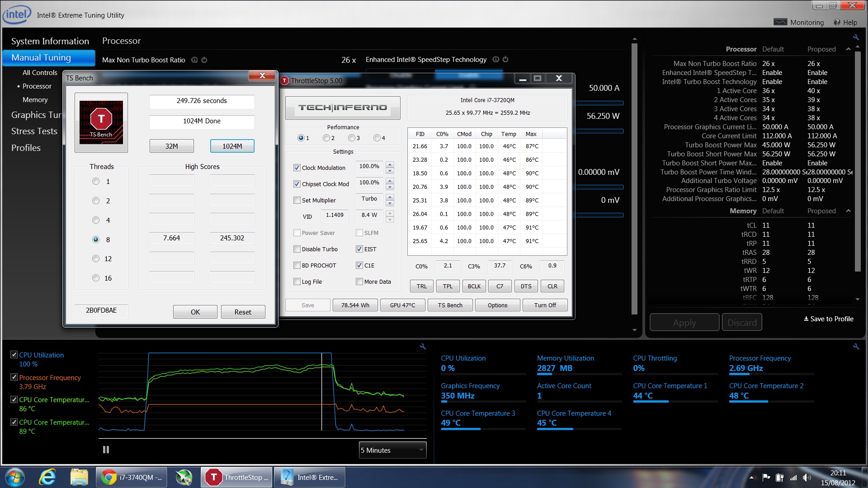
Task: Click info icon beside Max Non Turbo Boost Ratio
Action: pos(194,60)
